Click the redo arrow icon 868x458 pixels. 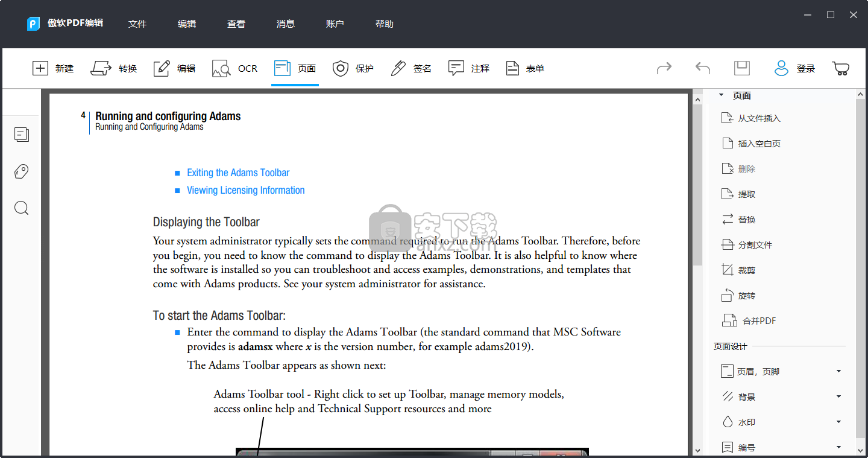664,68
